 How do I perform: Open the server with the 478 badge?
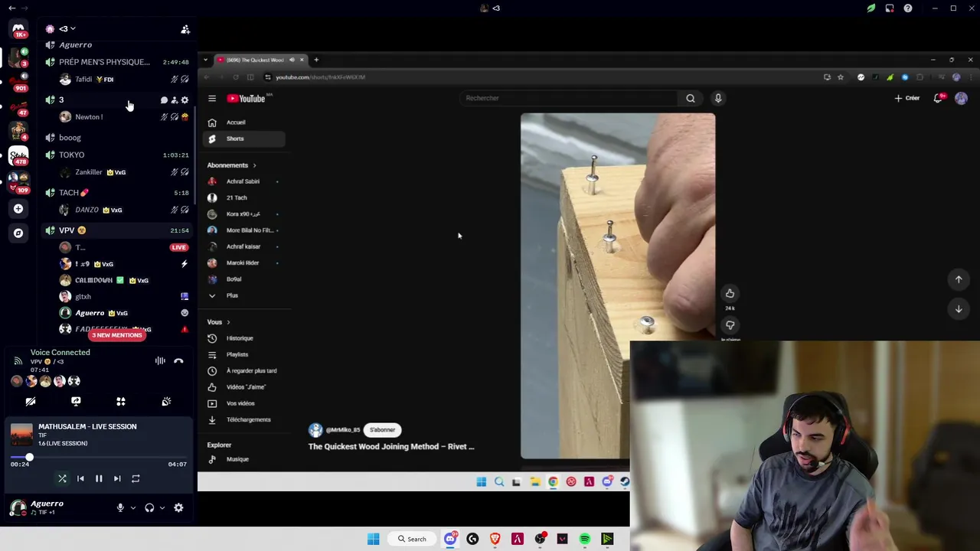18,155
